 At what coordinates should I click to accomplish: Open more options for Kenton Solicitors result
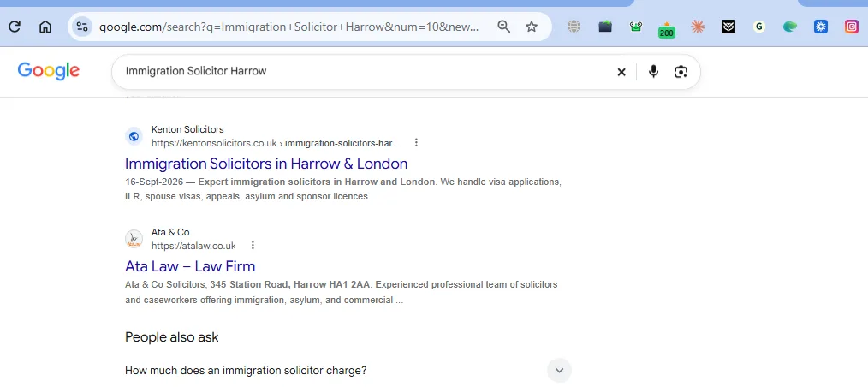(416, 143)
